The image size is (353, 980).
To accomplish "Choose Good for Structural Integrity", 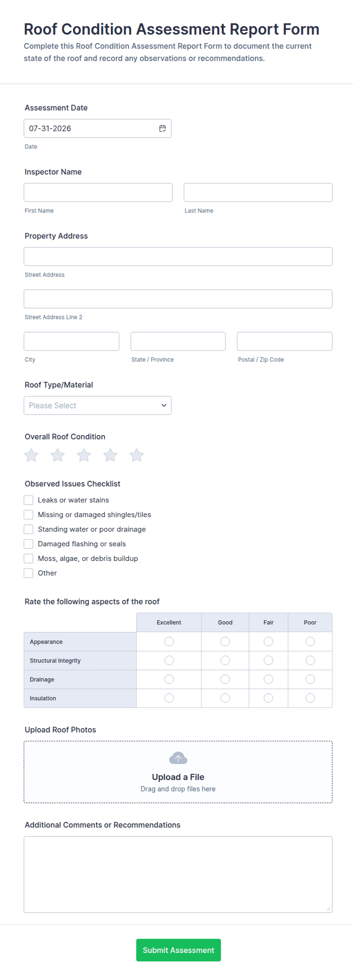I will 225,660.
